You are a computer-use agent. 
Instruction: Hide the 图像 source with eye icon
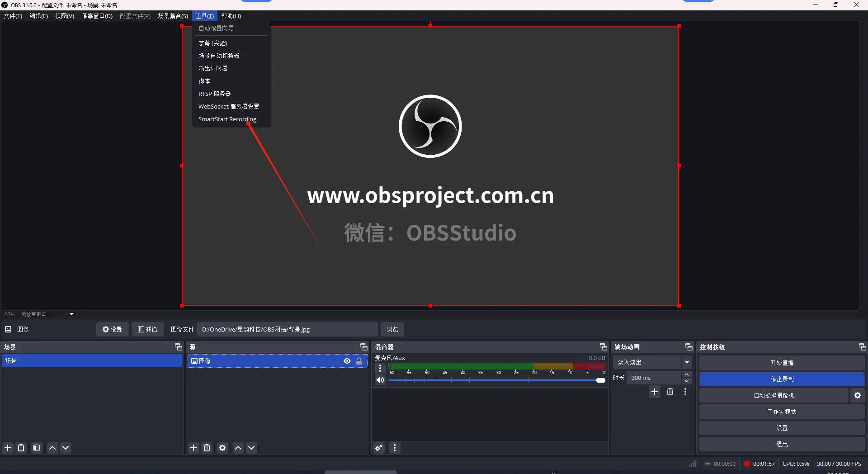347,361
